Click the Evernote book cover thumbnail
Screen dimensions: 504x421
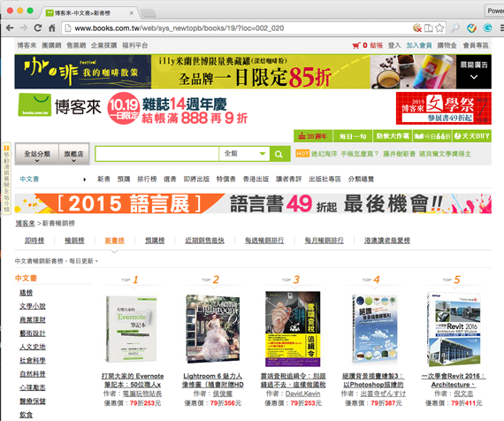[x=132, y=329]
